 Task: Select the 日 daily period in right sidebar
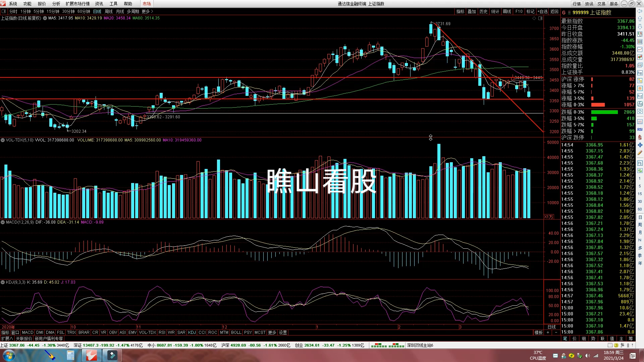point(640,217)
